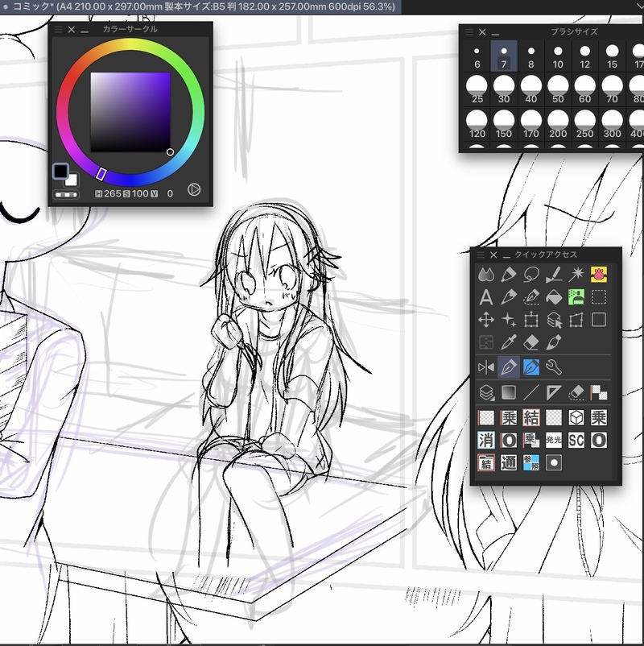This screenshot has height=646, width=644.
Task: Open the Color Circle (カラーサークル) panel menu
Action: tap(59, 29)
